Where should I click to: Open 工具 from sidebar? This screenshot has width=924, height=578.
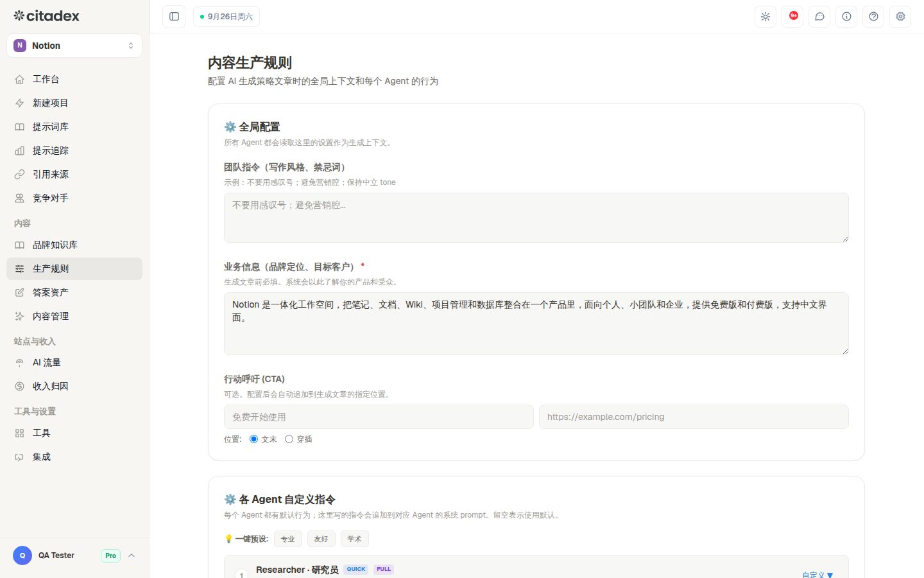(x=74, y=433)
